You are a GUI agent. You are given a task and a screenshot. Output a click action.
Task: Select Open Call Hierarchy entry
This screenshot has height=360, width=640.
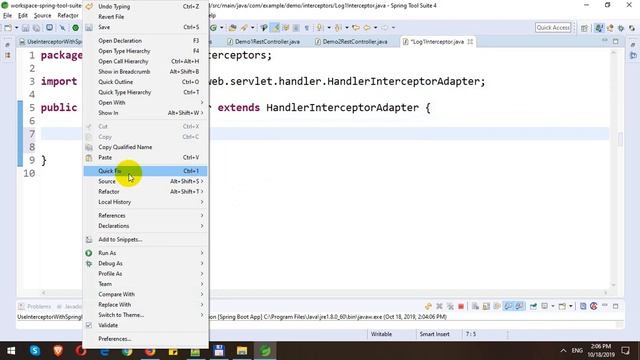click(x=145, y=61)
